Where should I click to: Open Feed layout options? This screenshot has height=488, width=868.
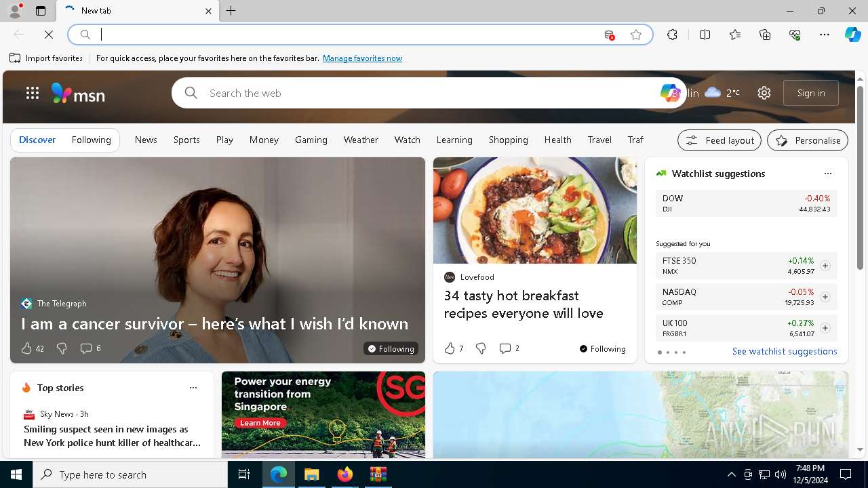pos(719,140)
